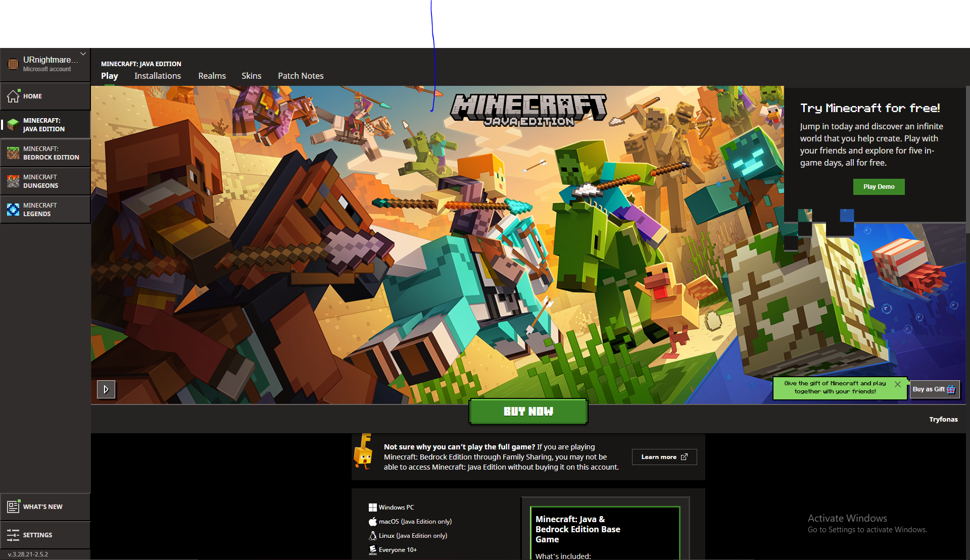Switch to the Installations tab
Screen dimensions: 970x560
158,76
